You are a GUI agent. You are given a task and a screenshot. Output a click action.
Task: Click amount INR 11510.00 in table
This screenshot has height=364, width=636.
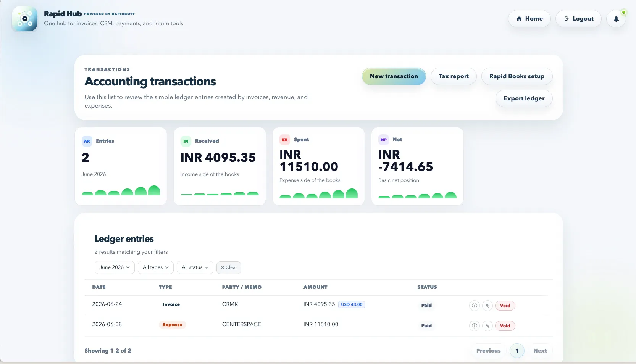coord(321,324)
